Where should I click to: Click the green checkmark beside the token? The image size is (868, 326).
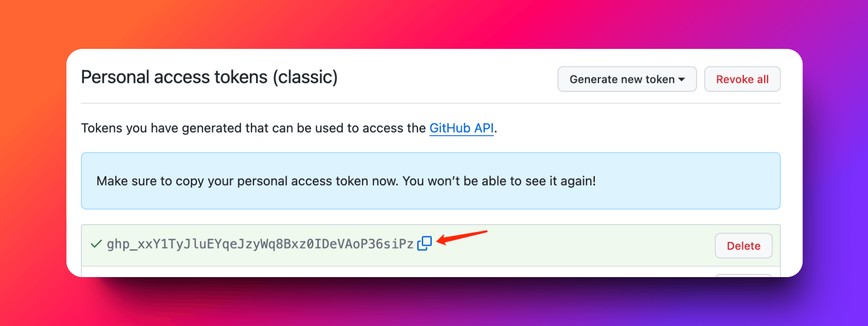(x=96, y=244)
